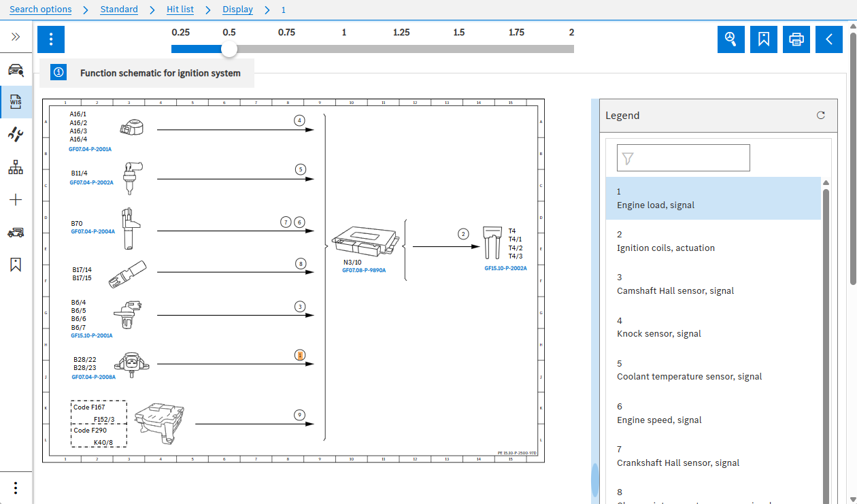The image size is (857, 504).
Task: Click the A16/1 knock sensor label
Action: pyautogui.click(x=78, y=114)
